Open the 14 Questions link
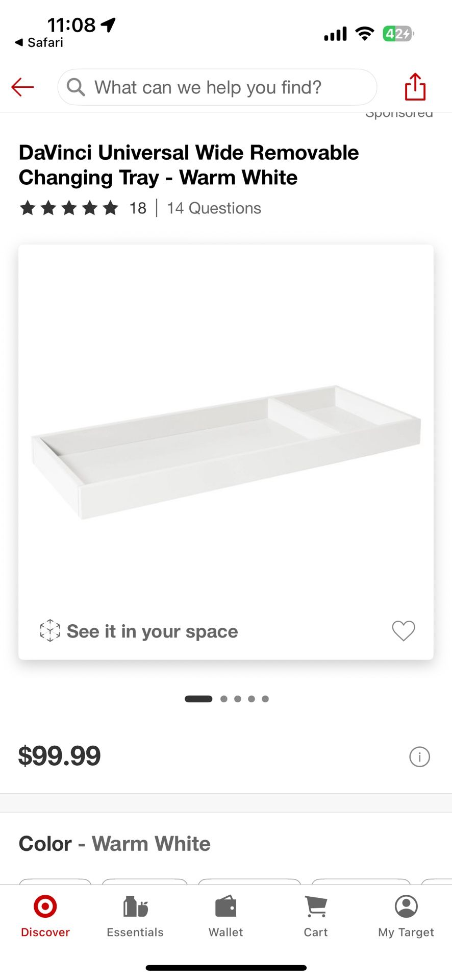The height and width of the screenshot is (980, 452). click(214, 208)
